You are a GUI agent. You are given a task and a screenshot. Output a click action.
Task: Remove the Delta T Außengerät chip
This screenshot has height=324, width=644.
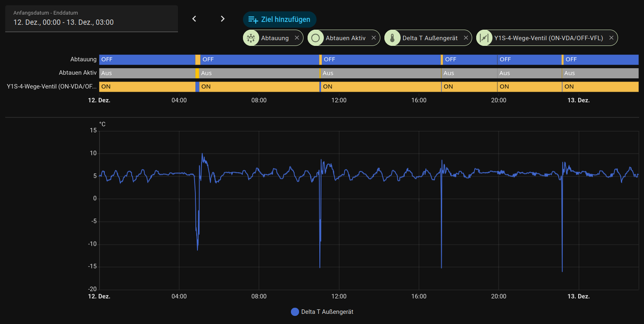[x=466, y=38]
